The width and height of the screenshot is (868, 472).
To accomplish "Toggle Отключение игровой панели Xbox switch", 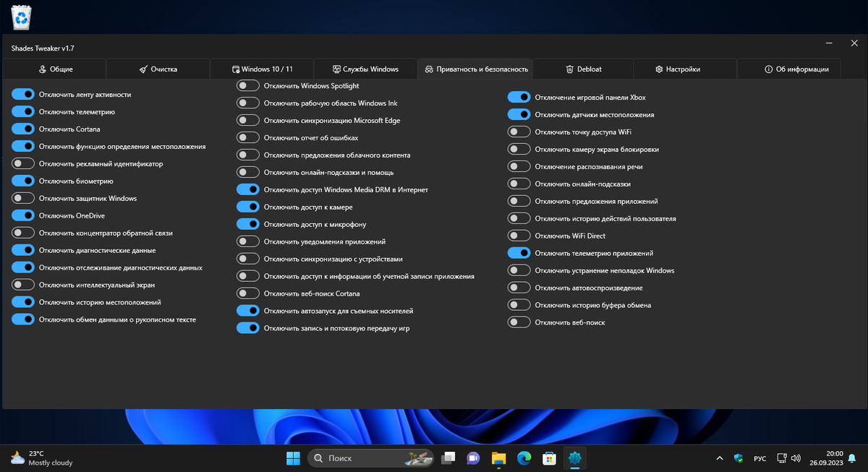I will coord(519,97).
